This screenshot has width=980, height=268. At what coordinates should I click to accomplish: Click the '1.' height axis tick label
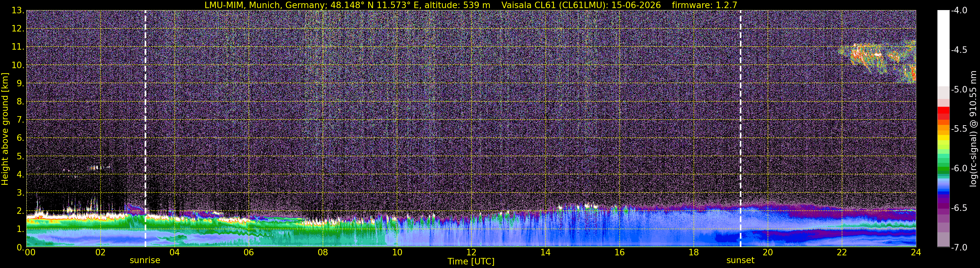(20, 229)
